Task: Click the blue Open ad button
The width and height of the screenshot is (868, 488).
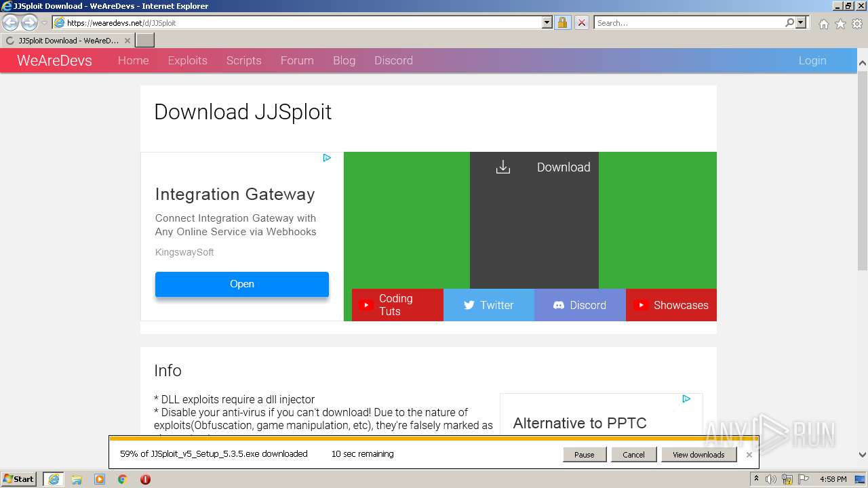Action: pos(241,284)
